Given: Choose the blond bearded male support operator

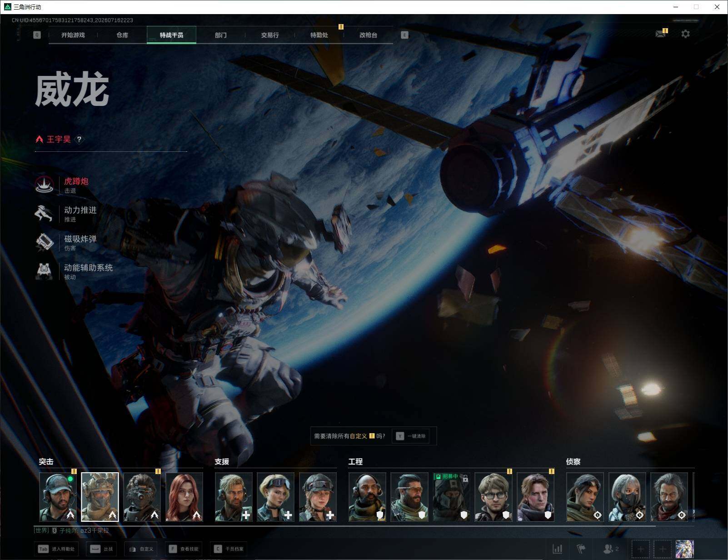Looking at the screenshot, I should pos(234,497).
